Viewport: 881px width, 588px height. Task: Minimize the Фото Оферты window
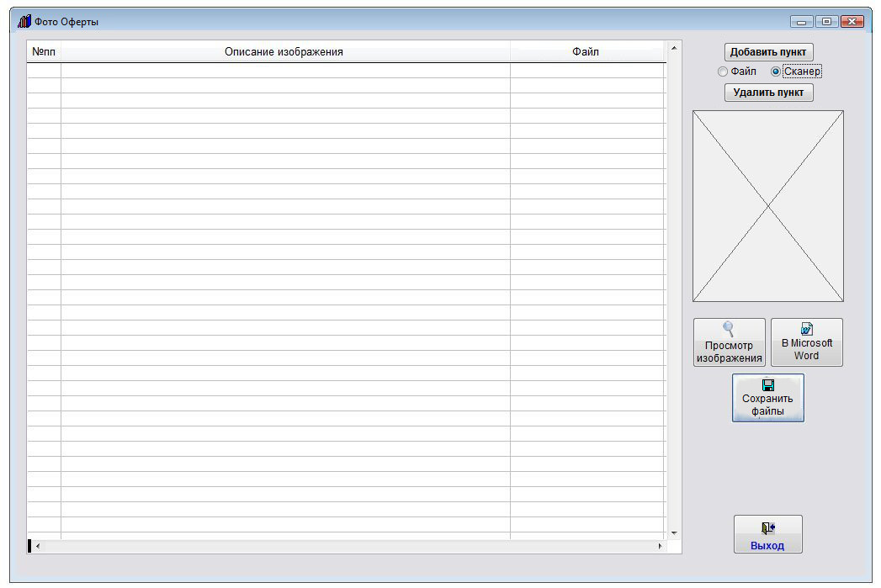(801, 22)
